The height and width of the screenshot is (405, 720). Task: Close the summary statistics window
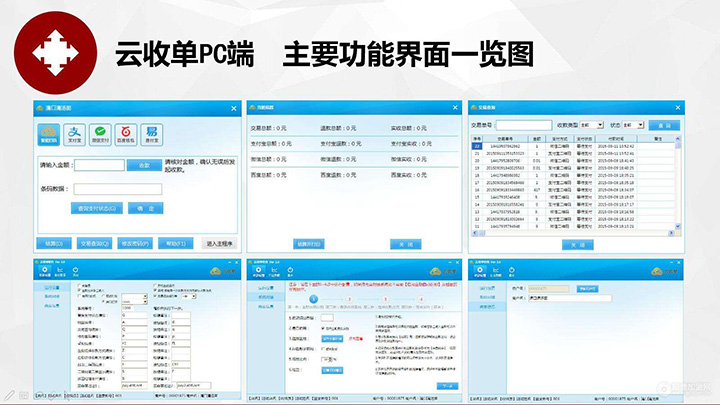[457, 106]
